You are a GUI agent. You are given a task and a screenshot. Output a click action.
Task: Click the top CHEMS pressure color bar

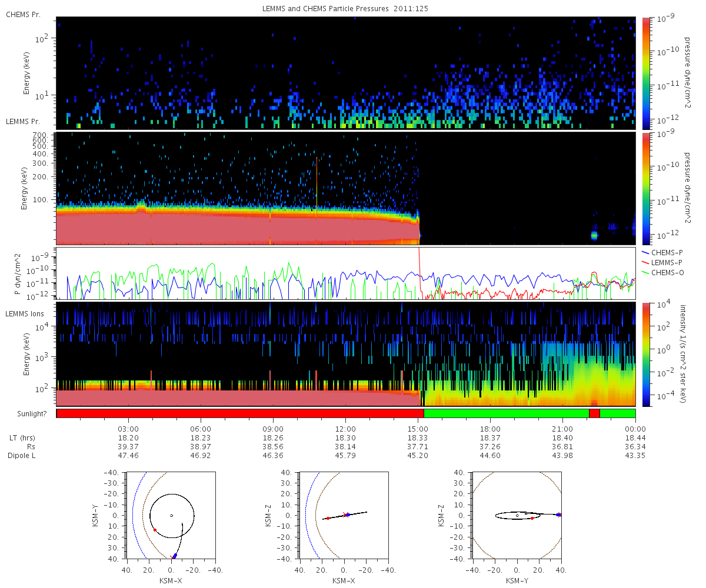point(645,73)
